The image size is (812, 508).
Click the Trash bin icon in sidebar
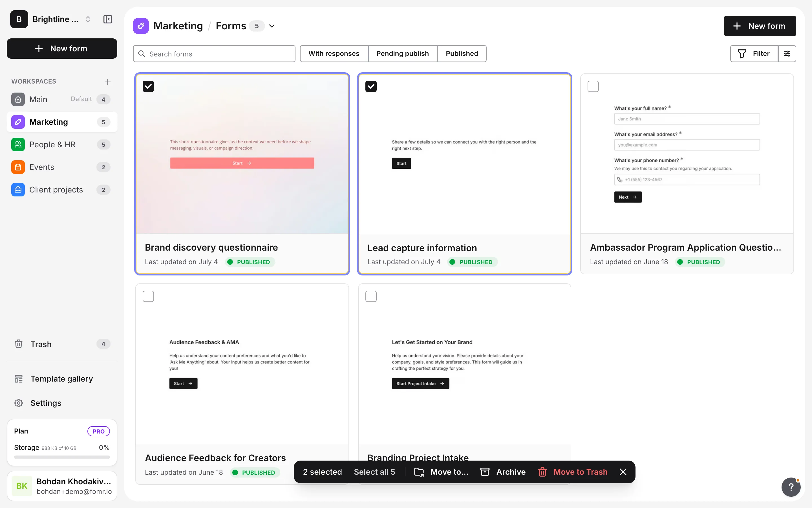[x=18, y=344]
